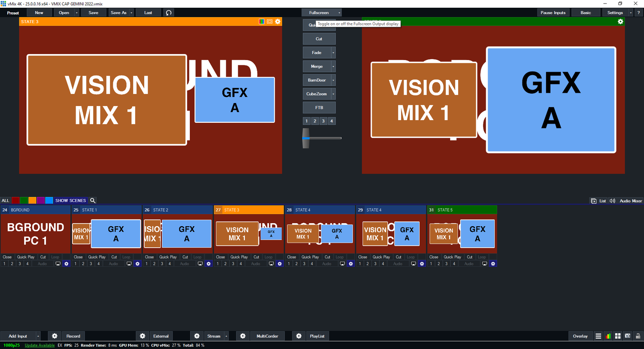Select the orange colour category swatch
644x349 pixels.
pyautogui.click(x=32, y=200)
